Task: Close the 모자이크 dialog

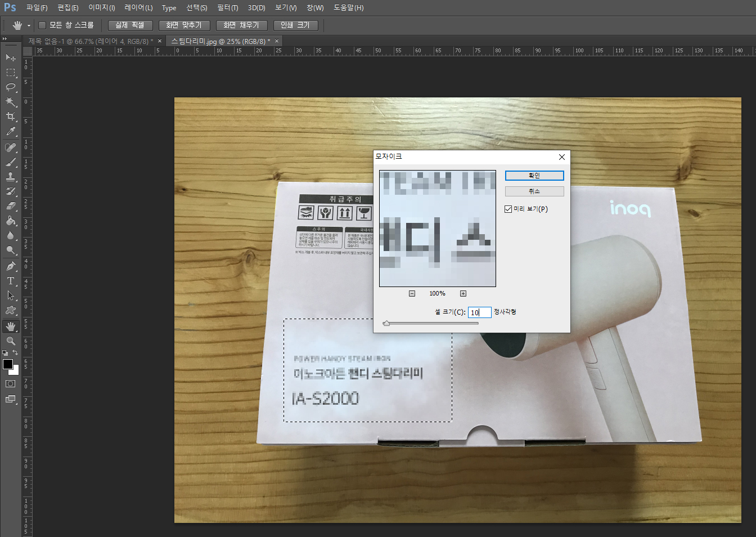Action: tap(561, 157)
